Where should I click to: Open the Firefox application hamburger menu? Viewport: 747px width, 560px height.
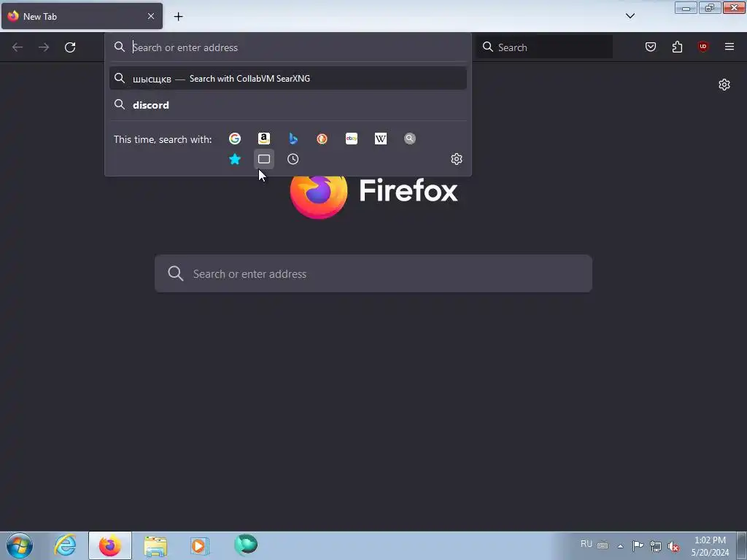(729, 47)
